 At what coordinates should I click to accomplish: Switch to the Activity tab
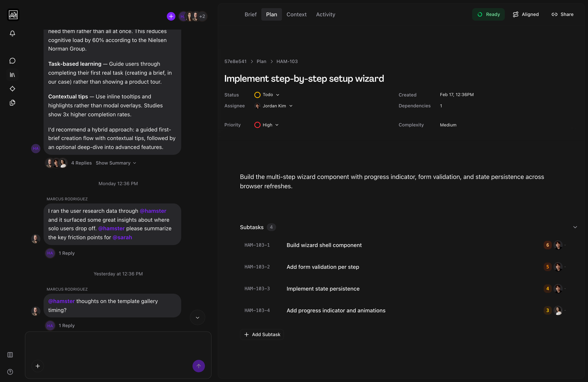325,14
